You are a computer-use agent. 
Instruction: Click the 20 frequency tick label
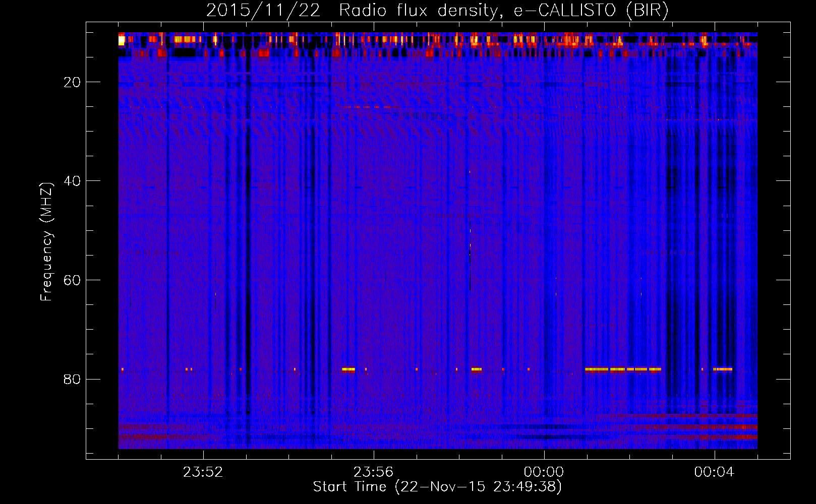(72, 82)
